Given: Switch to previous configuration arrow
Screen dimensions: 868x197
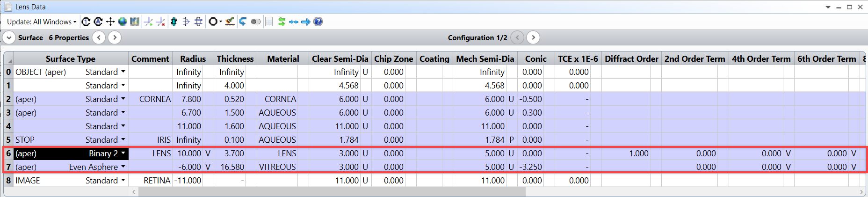Looking at the screenshot, I should 517,37.
